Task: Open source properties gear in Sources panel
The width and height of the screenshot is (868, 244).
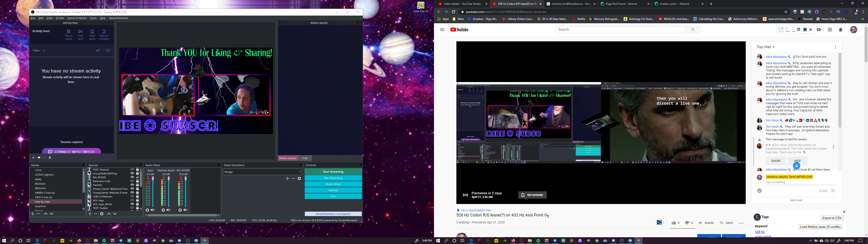Action: pyautogui.click(x=102, y=214)
